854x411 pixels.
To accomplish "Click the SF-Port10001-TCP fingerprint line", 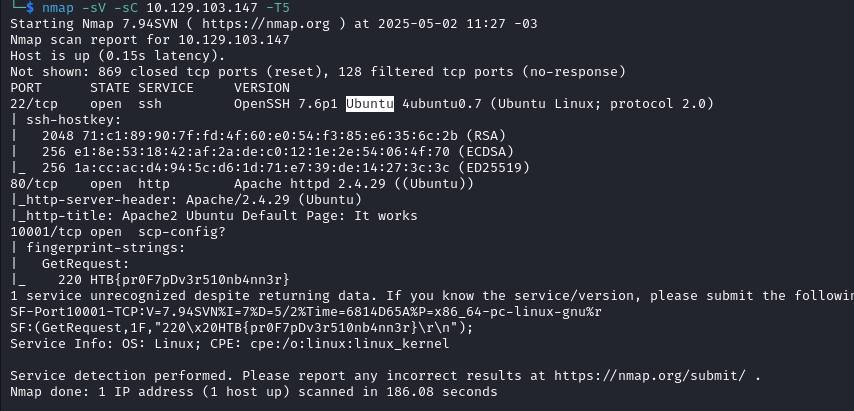I will pos(306,312).
